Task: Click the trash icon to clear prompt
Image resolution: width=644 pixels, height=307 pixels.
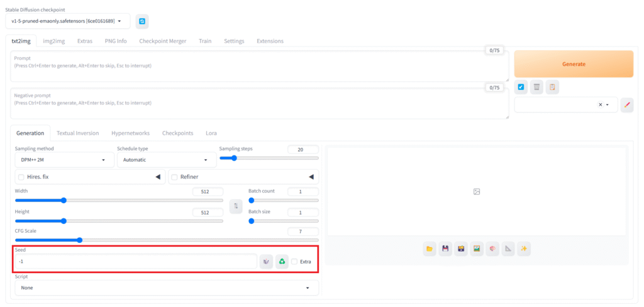Action: point(536,87)
